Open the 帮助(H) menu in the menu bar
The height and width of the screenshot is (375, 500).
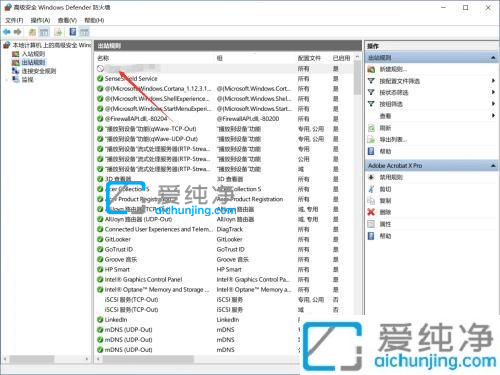94,20
